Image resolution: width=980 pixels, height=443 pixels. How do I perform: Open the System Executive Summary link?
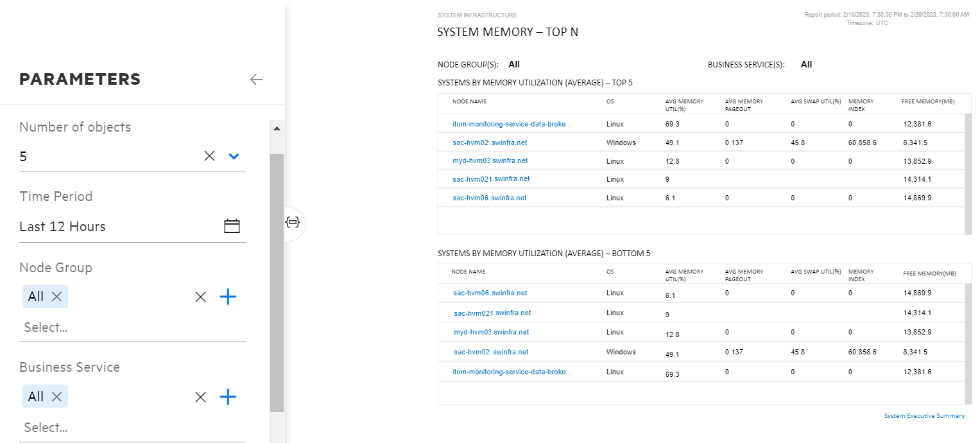click(924, 415)
